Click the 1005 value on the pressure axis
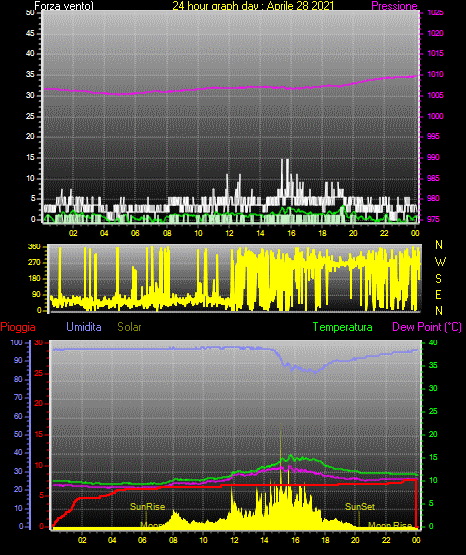This screenshot has height=555, width=466. (436, 95)
